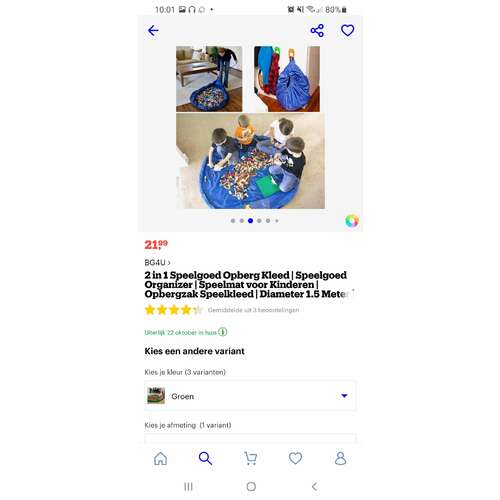The image size is (500, 500).
Task: Click the dropdown arrow next to Groen
Action: click(344, 396)
